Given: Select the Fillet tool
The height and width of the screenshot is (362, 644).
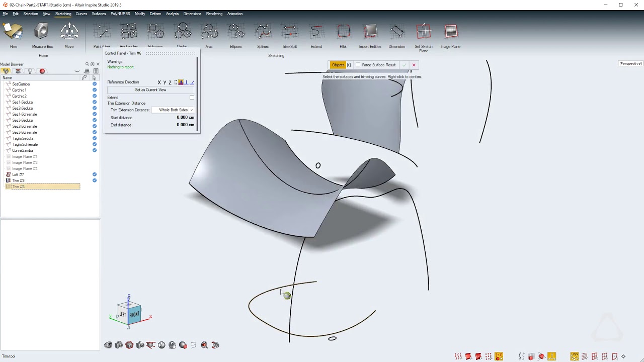Looking at the screenshot, I should (x=343, y=35).
